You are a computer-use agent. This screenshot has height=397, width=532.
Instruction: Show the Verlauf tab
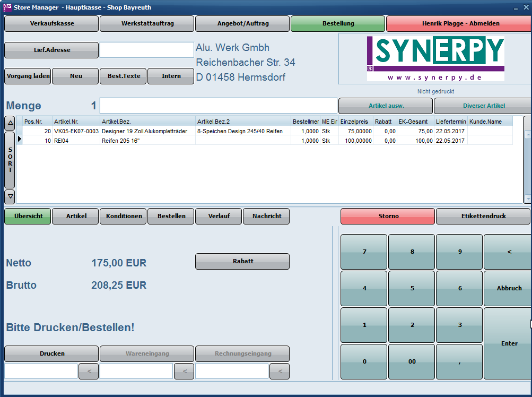click(x=219, y=217)
